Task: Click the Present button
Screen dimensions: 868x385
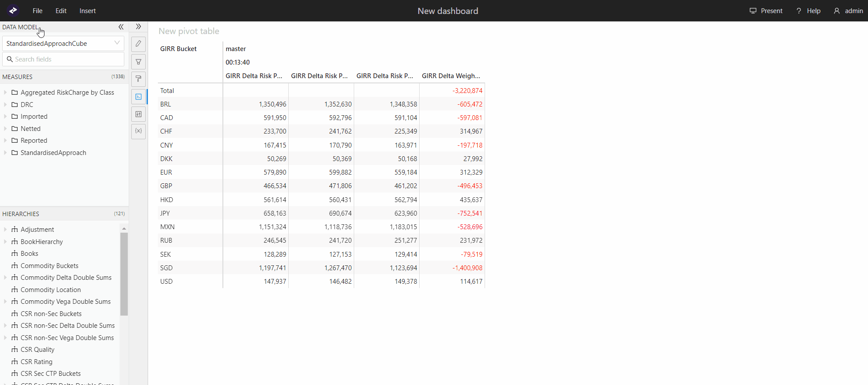Action: (766, 11)
